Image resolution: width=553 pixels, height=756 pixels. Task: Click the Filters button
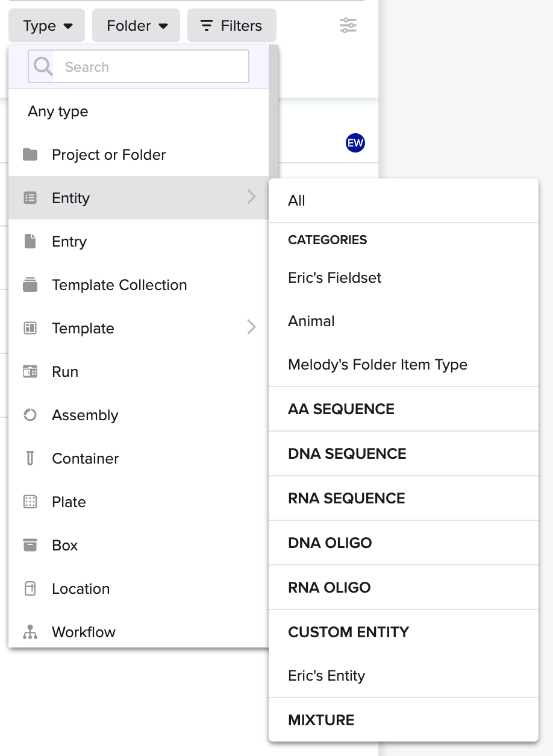[x=232, y=26]
